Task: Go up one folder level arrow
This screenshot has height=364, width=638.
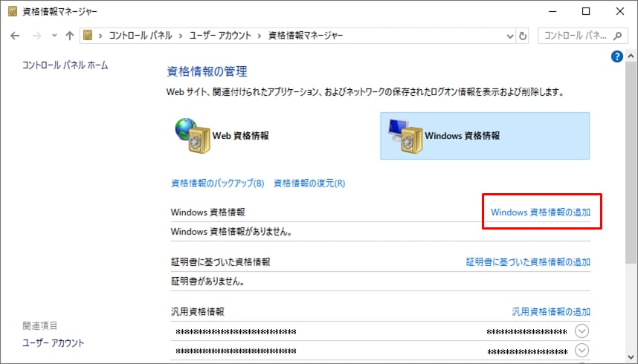Action: point(70,36)
